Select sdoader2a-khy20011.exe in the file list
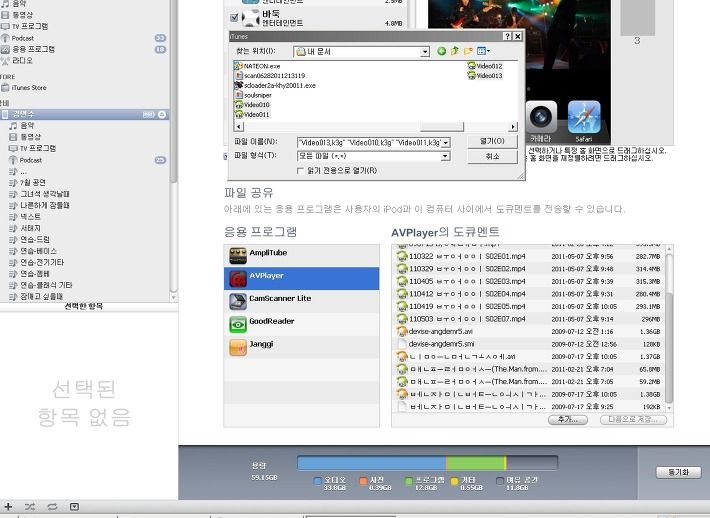 tap(275, 85)
